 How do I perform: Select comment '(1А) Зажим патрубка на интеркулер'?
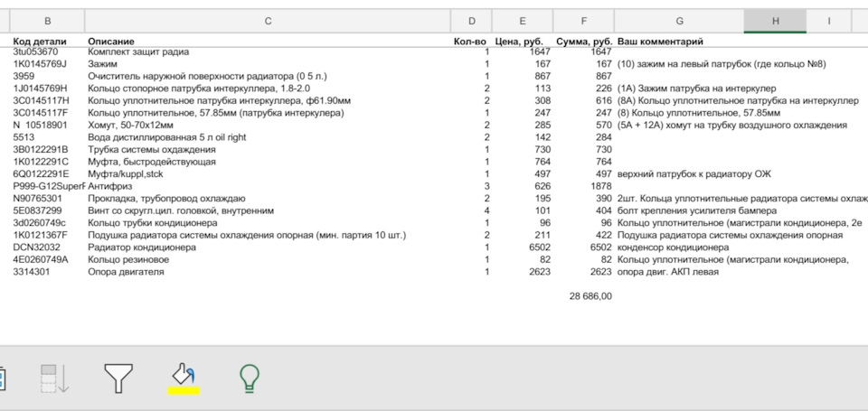click(x=696, y=89)
